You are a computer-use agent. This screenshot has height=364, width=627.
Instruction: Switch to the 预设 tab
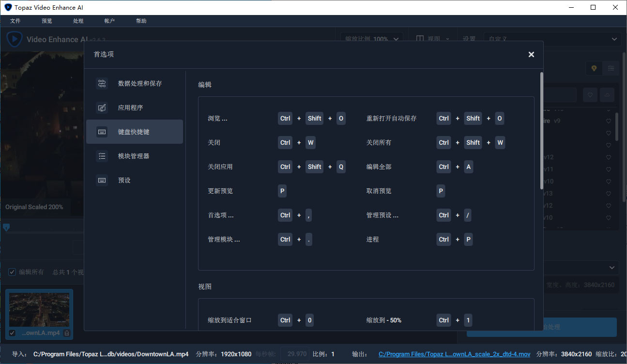[x=135, y=180]
